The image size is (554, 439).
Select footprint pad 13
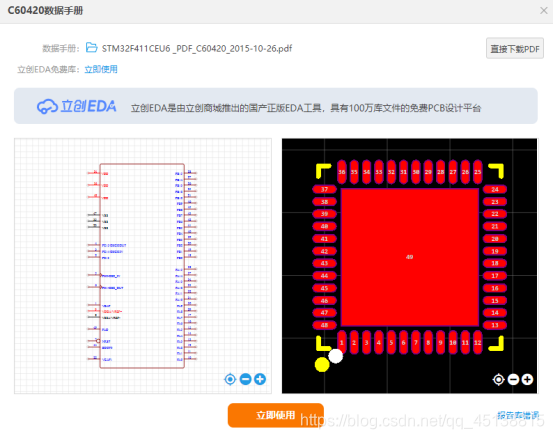pos(495,325)
